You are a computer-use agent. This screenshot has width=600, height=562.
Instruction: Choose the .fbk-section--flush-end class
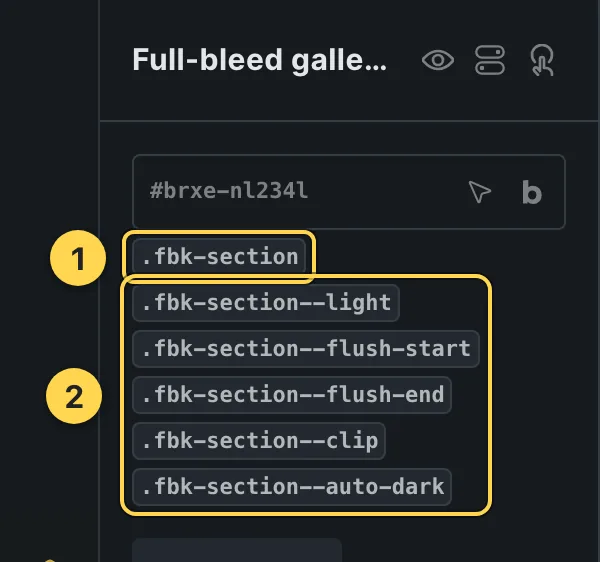(x=292, y=394)
